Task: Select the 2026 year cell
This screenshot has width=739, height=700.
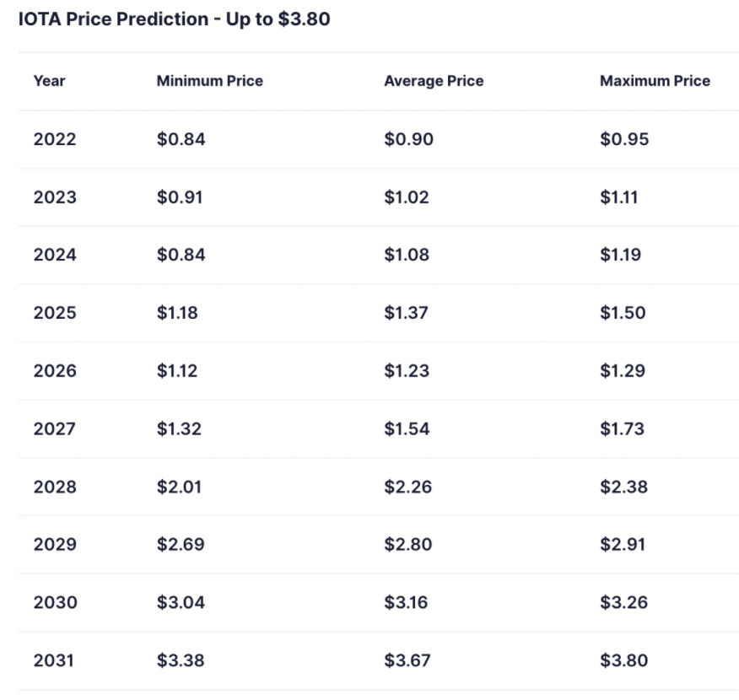Action: pyautogui.click(x=55, y=371)
